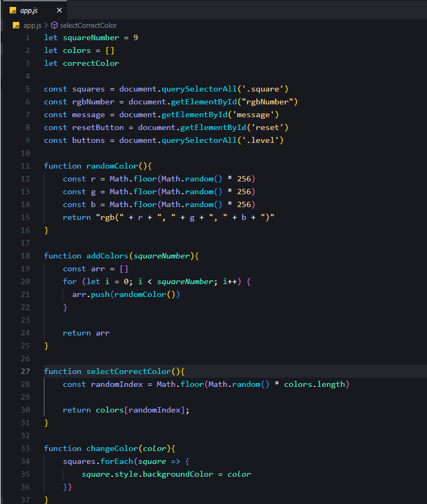Click line number 27 in the gutter
Viewport: 427px width, 504px height.
point(25,371)
